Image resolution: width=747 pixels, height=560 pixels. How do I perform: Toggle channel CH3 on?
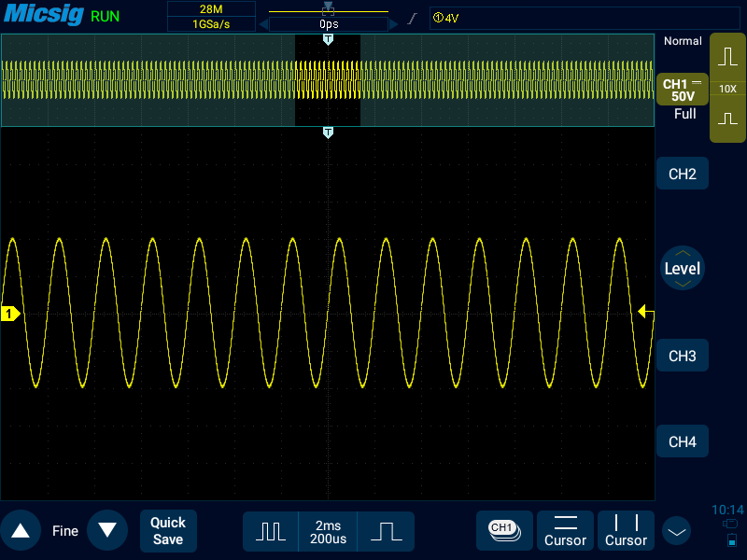(x=683, y=356)
